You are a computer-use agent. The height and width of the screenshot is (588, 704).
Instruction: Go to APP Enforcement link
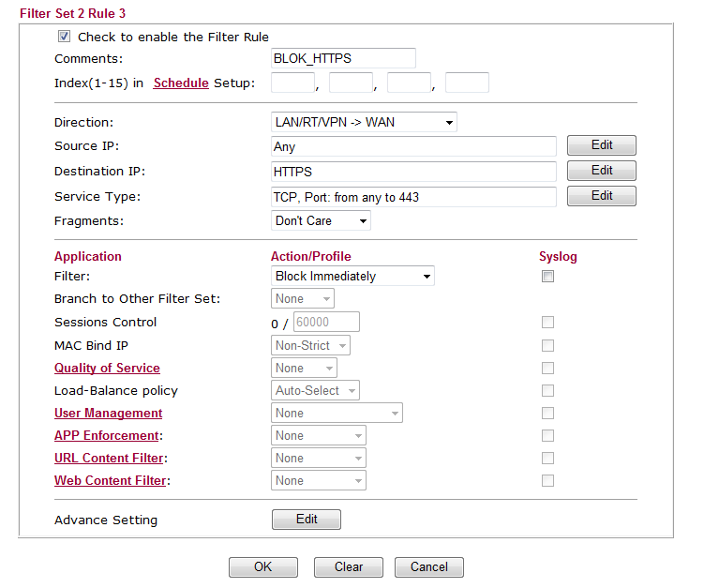106,436
